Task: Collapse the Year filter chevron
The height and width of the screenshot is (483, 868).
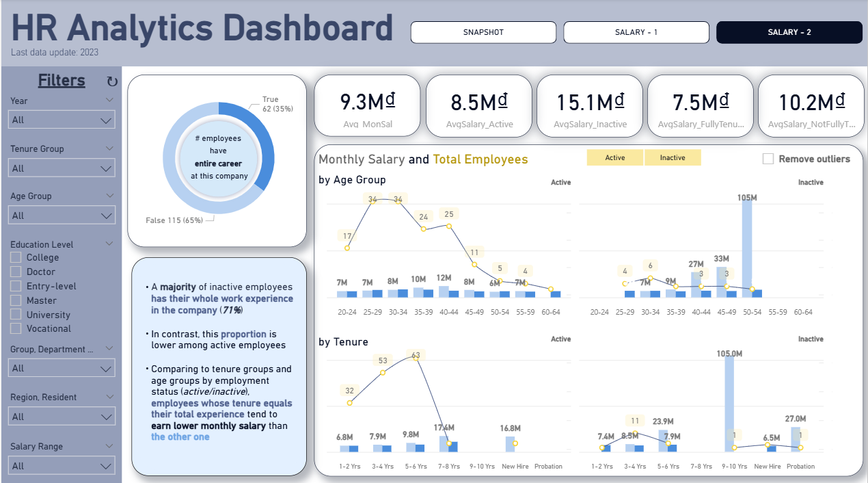Action: [x=109, y=101]
